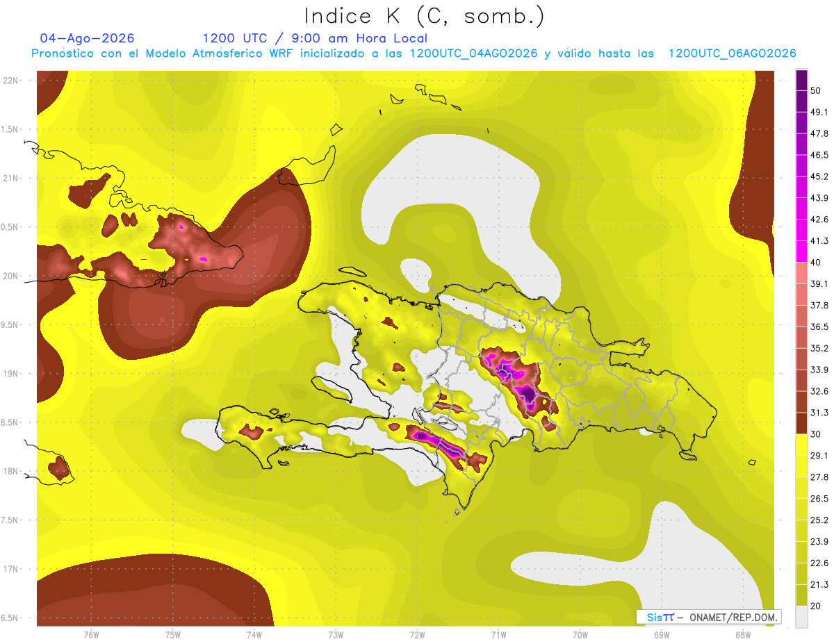Screen dimensions: 834x644
Task: Click the "20" color bar value
Action: (x=816, y=606)
